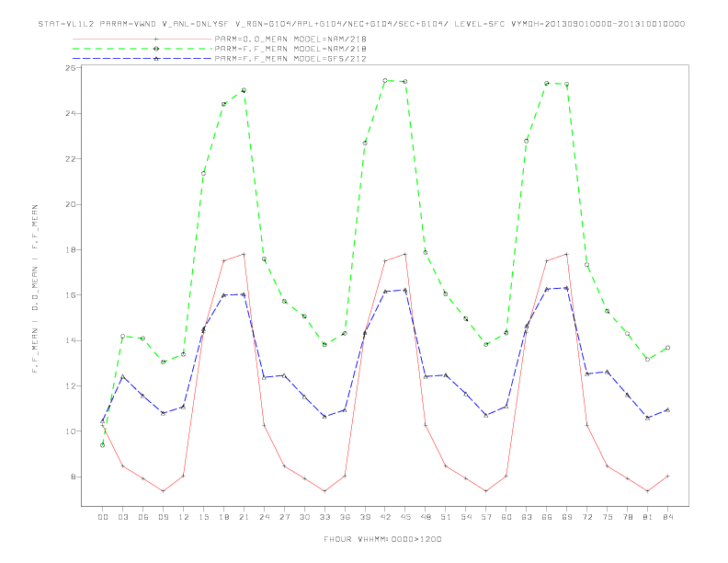Click blue GFS triangle marker above hour 84
The height and width of the screenshot is (563, 728).
coord(667,410)
